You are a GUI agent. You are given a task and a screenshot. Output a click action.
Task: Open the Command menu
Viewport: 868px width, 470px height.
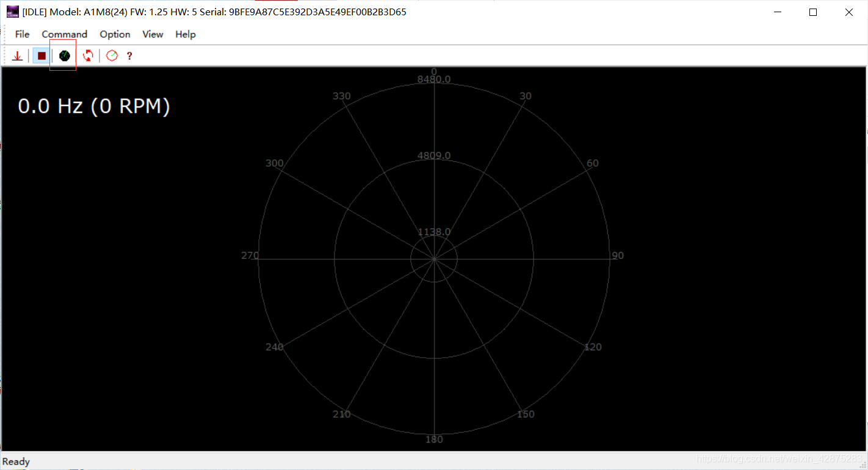(x=65, y=34)
